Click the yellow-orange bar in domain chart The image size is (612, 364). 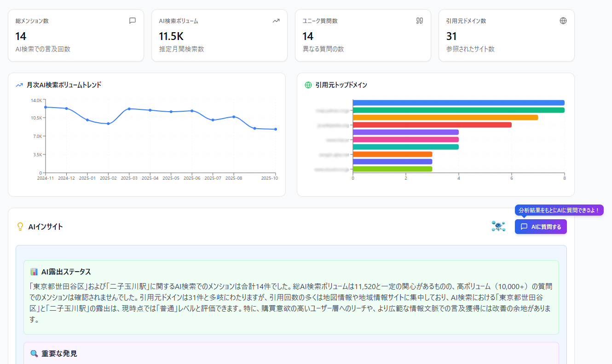(445, 118)
